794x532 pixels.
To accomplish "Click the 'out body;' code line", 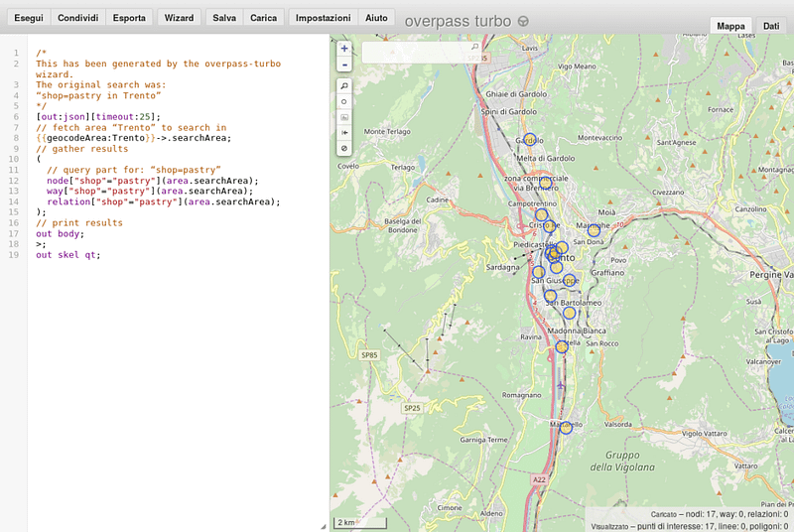I will coord(60,234).
